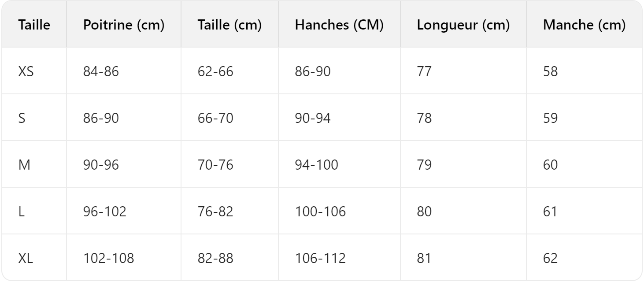Click the 82-88 waist cell for XL
Image resolution: width=644 pixels, height=282 pixels.
click(215, 259)
